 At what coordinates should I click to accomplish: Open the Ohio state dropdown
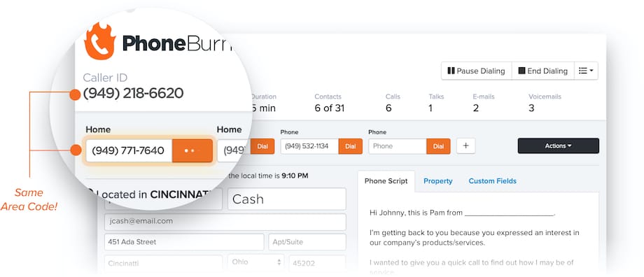(256, 262)
